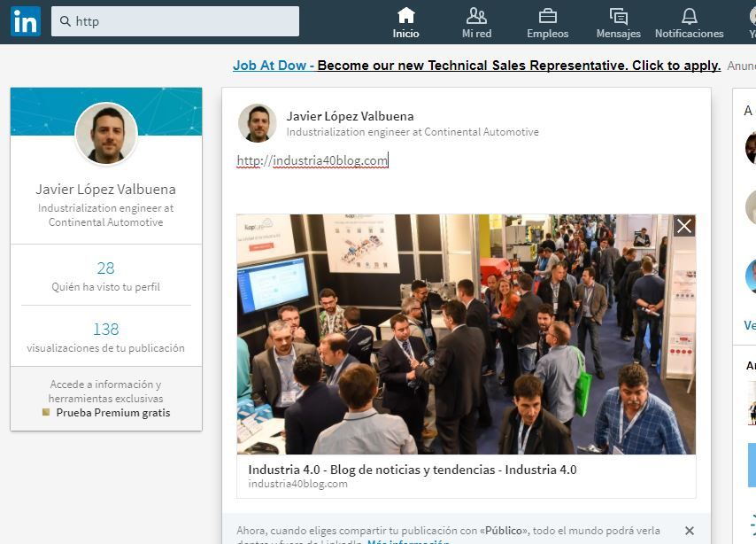756x544 pixels.
Task: Open the Inicio home tab
Action: [x=405, y=23]
